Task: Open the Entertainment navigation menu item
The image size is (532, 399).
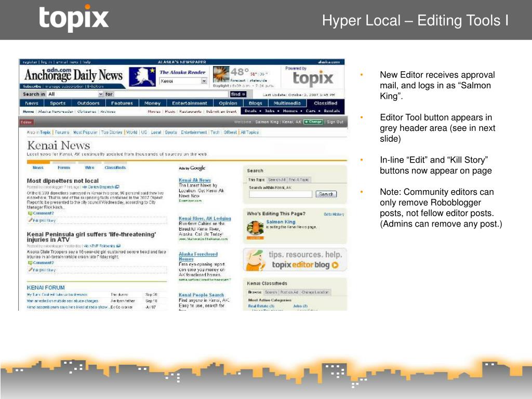Action: coord(189,103)
